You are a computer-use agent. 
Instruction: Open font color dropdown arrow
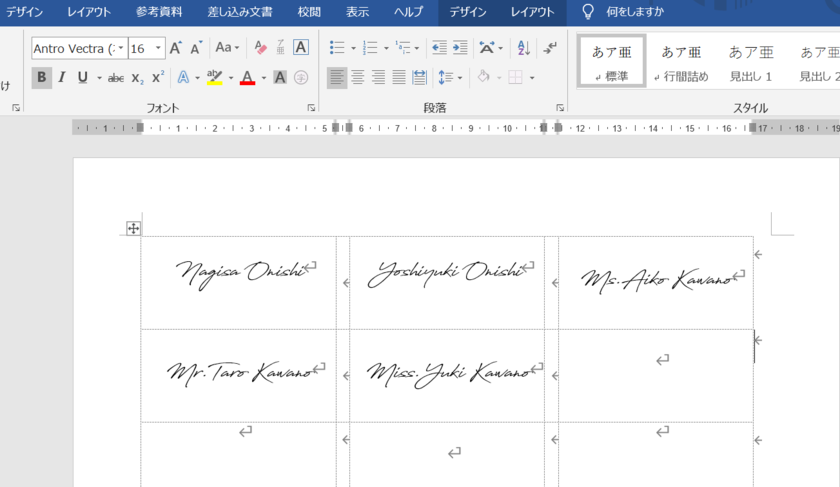(264, 78)
